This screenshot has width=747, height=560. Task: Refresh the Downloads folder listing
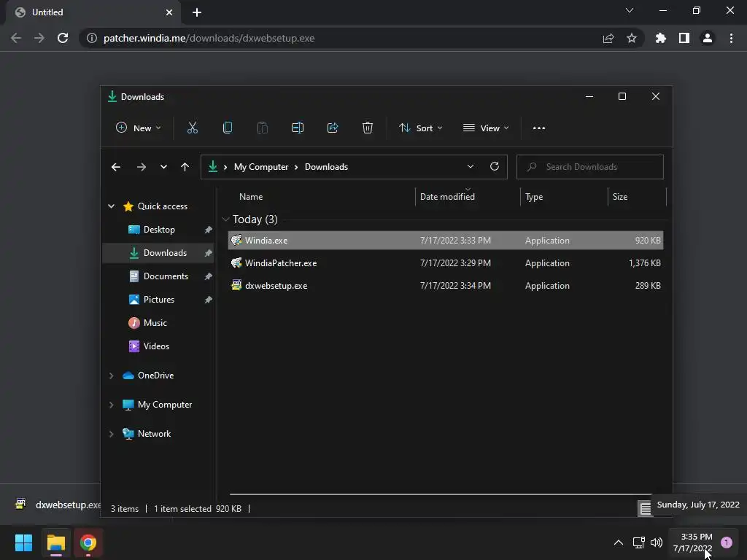[x=495, y=167]
